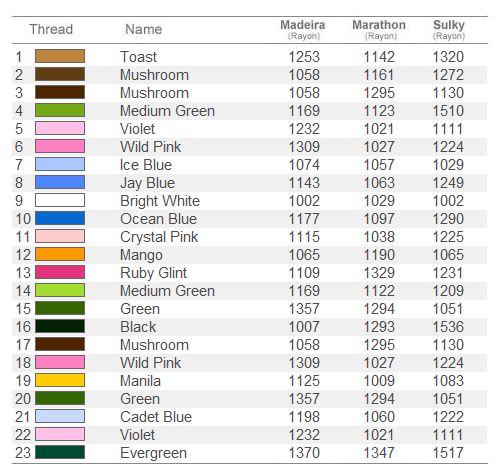Click the Black thread swatch in row 16
The image size is (500, 474).
coord(60,326)
